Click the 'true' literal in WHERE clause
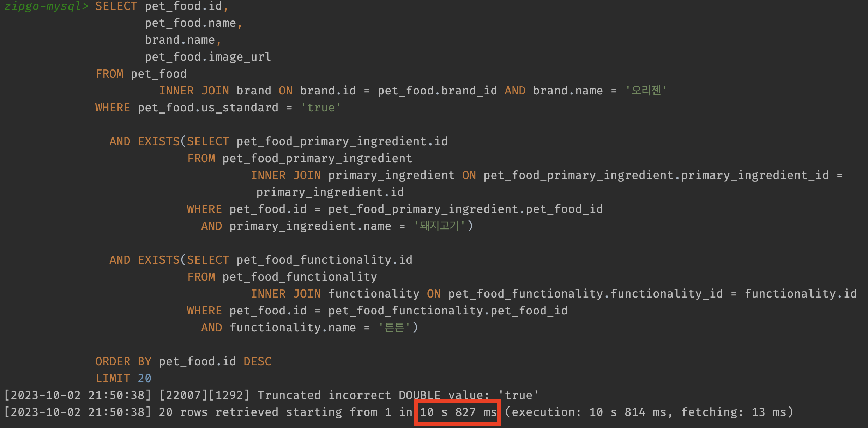This screenshot has width=868, height=428. point(320,108)
